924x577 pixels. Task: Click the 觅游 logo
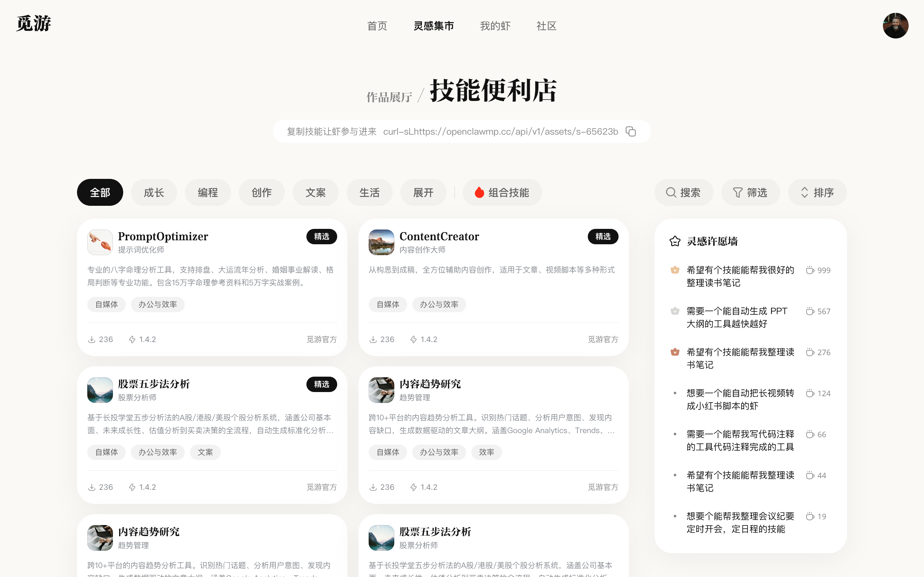click(x=34, y=24)
